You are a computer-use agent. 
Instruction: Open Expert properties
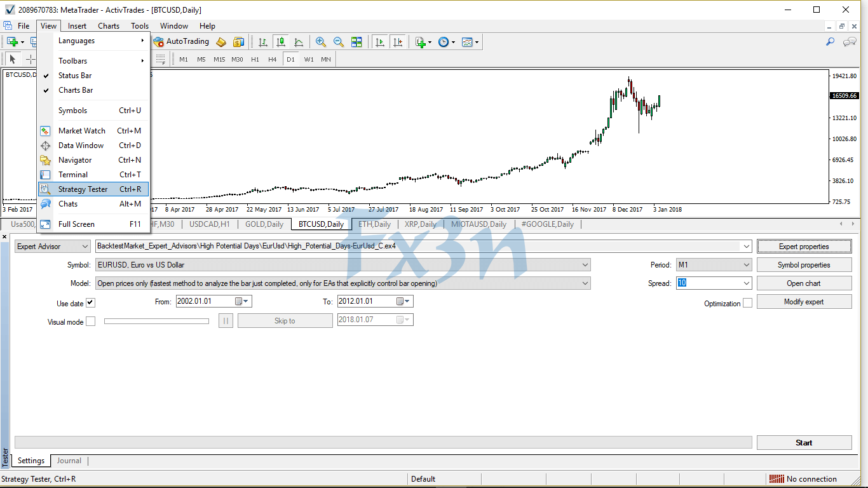point(804,246)
